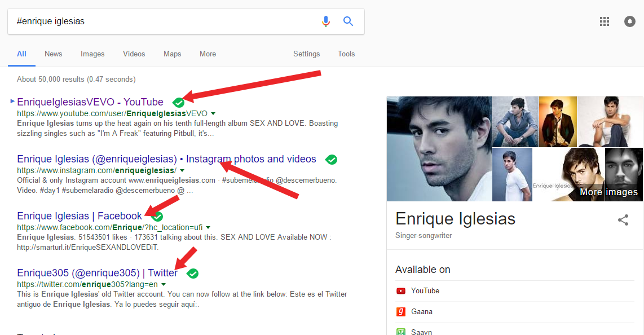Viewport: 644px width, 335px height.
Task: Select the All results tab
Action: point(22,54)
